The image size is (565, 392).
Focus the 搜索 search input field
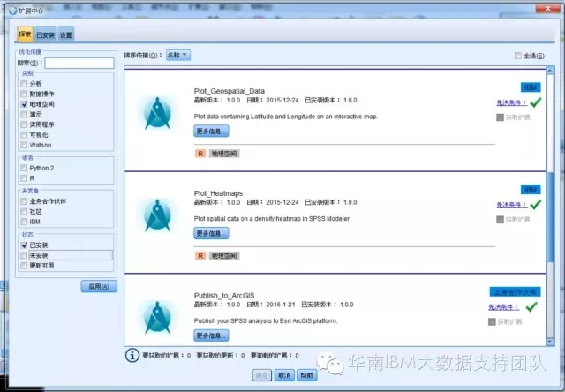tap(79, 63)
